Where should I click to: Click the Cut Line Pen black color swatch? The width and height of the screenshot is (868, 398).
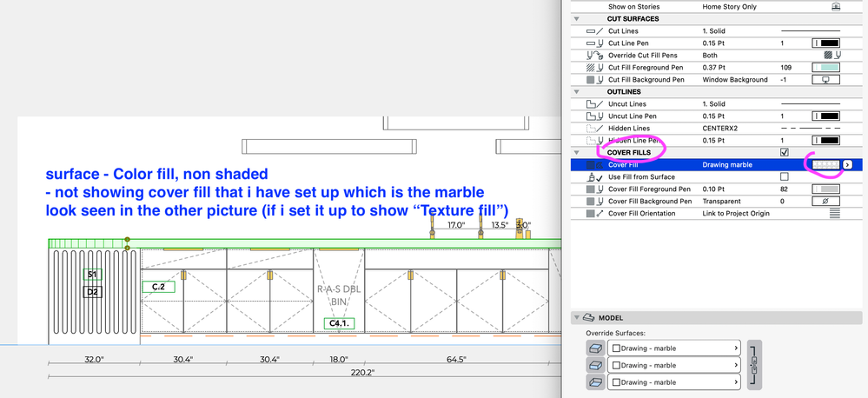(x=826, y=43)
